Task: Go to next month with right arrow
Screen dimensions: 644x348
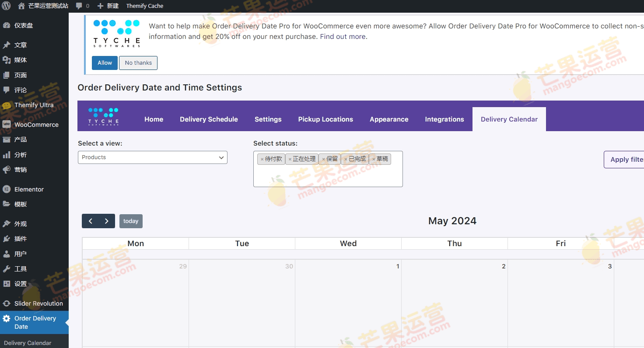Action: click(107, 221)
